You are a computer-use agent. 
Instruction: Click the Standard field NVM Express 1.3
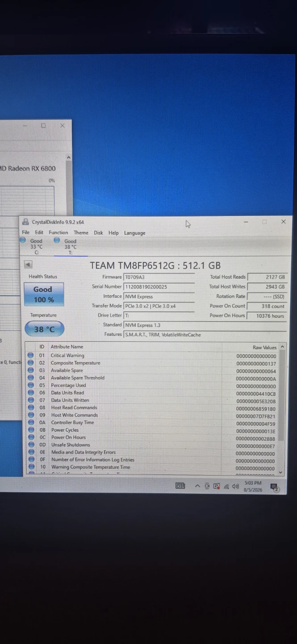tap(205, 325)
